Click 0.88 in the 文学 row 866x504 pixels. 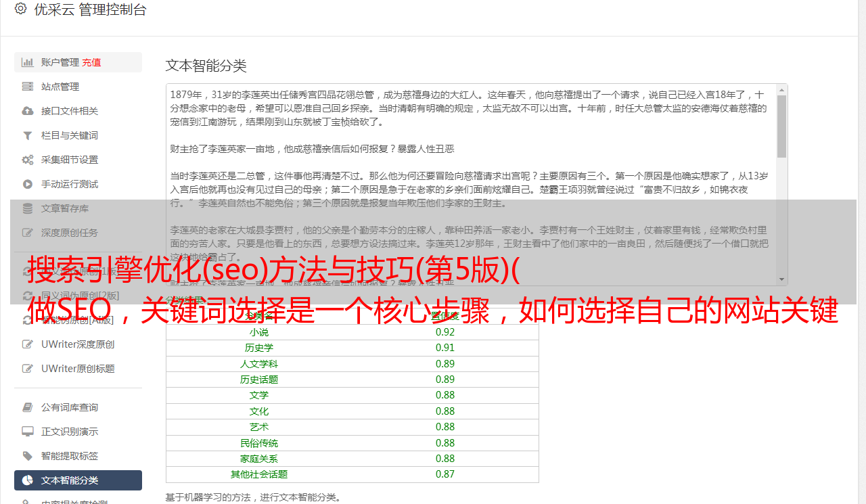(x=445, y=395)
